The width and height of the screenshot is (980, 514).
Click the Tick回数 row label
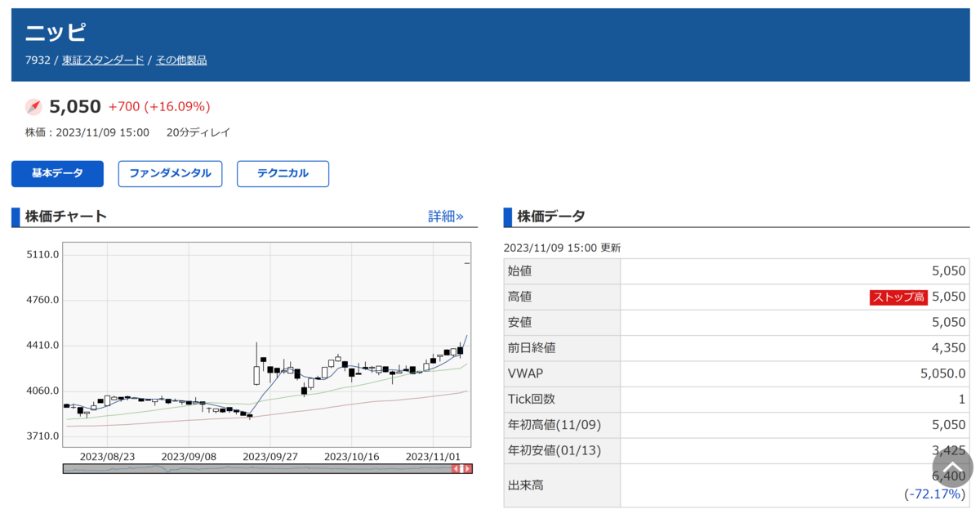[x=532, y=399]
